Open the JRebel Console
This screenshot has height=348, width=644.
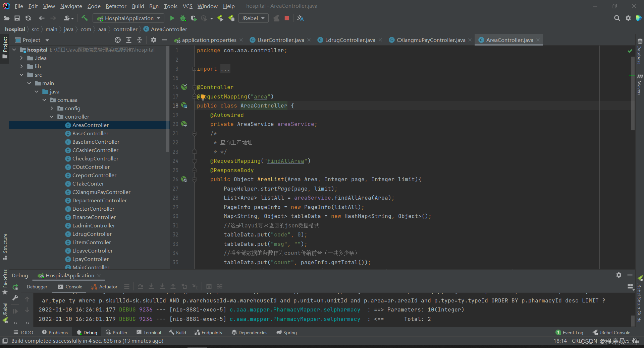click(611, 333)
